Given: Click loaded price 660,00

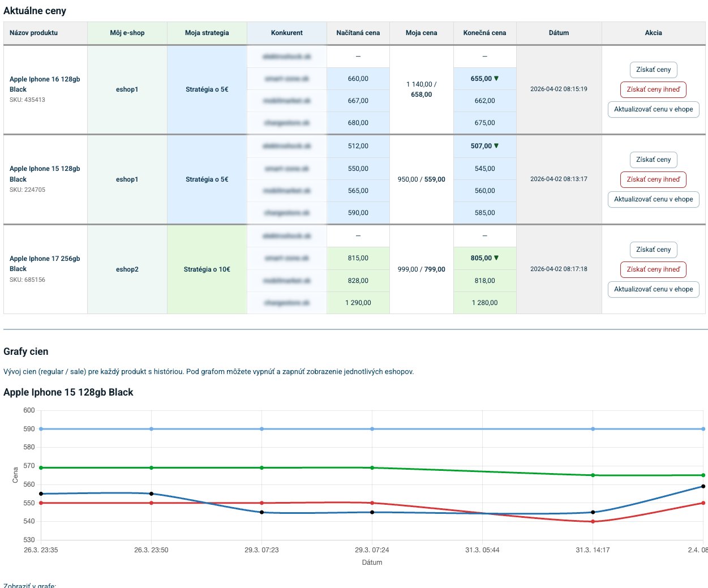Looking at the screenshot, I should (358, 79).
